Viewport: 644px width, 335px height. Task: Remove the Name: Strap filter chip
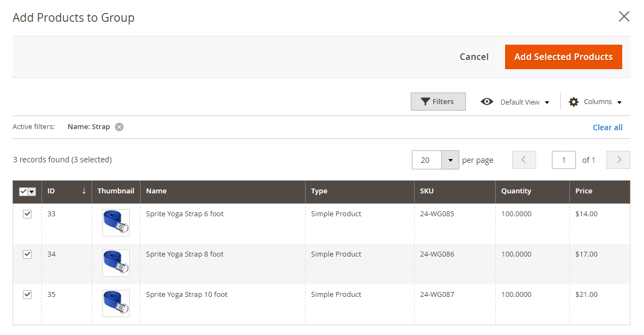coord(119,126)
